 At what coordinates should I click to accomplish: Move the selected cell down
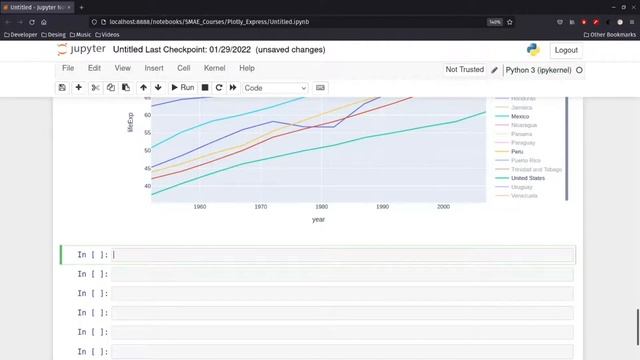coord(158,88)
